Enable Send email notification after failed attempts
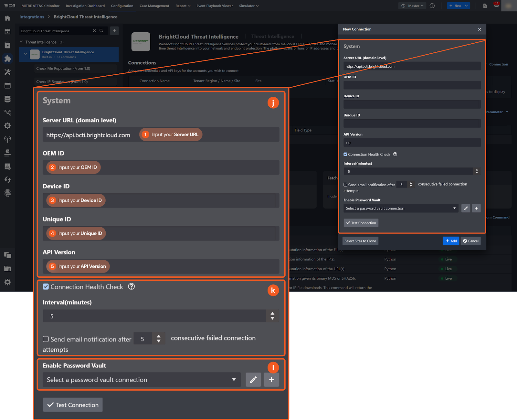517x420 pixels. [x=46, y=339]
